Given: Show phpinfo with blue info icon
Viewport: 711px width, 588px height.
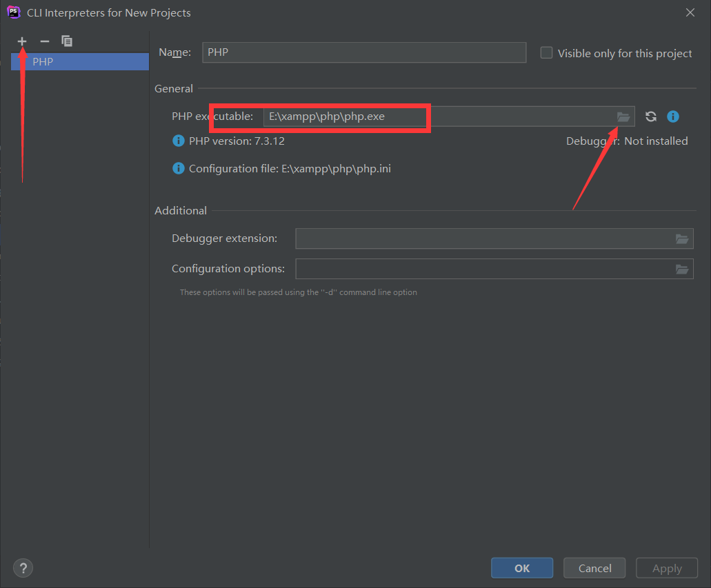Looking at the screenshot, I should pyautogui.click(x=673, y=116).
